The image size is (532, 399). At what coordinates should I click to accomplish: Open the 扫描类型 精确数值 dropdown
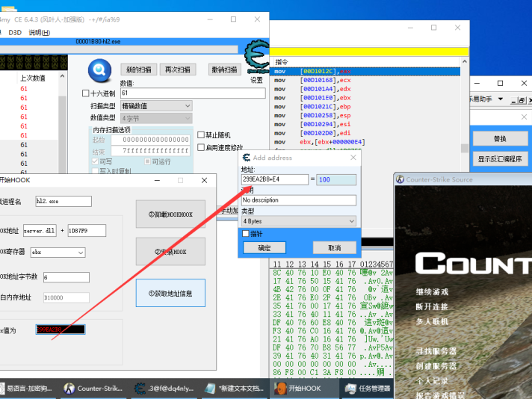point(156,106)
